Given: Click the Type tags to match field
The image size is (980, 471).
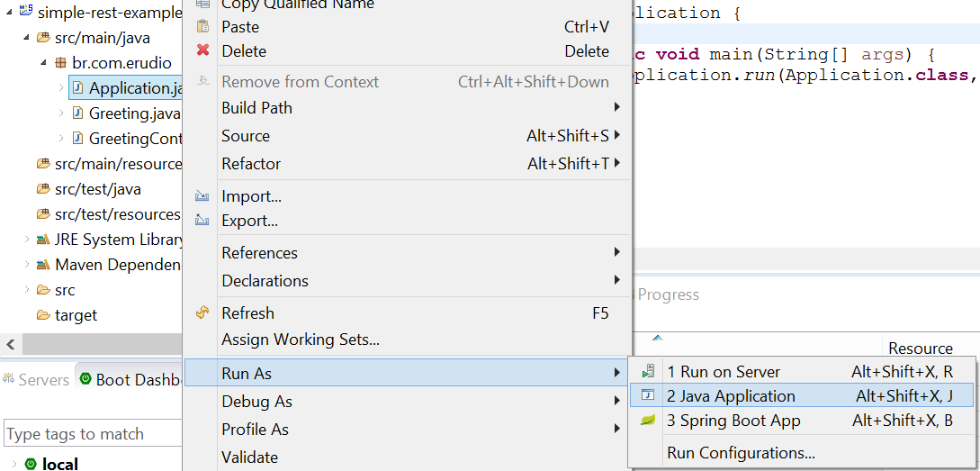Looking at the screenshot, I should click(90, 434).
